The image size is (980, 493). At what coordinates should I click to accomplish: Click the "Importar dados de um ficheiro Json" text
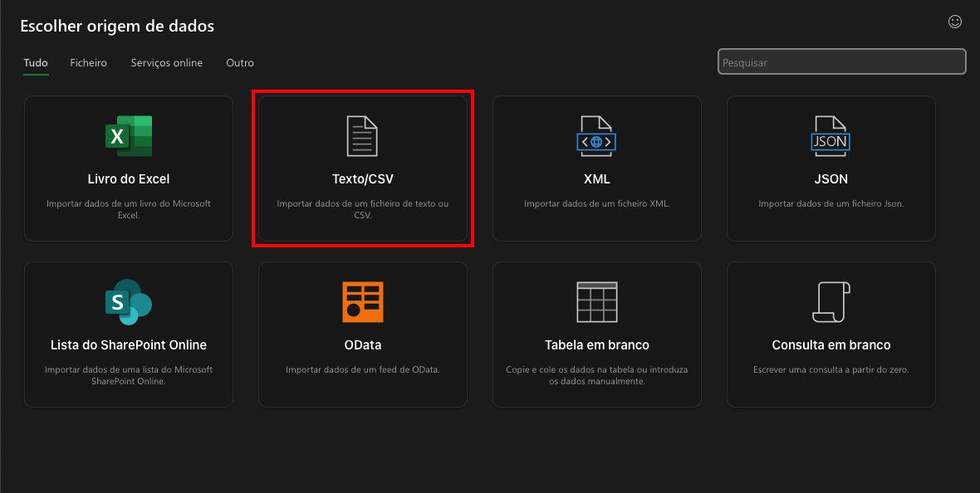tap(831, 204)
